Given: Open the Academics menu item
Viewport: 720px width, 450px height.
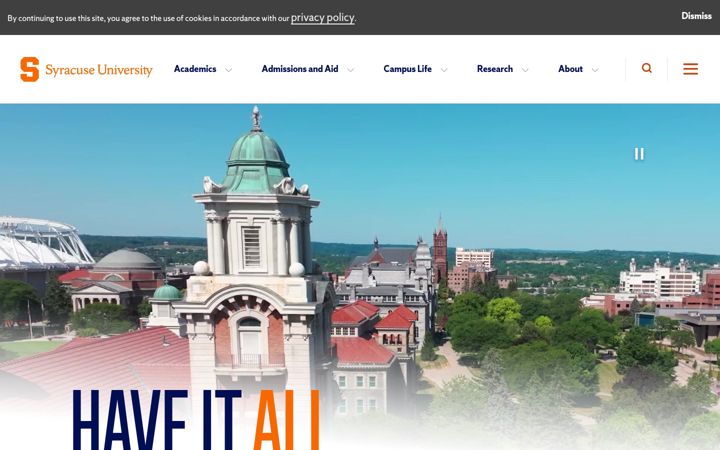Looking at the screenshot, I should pos(195,69).
